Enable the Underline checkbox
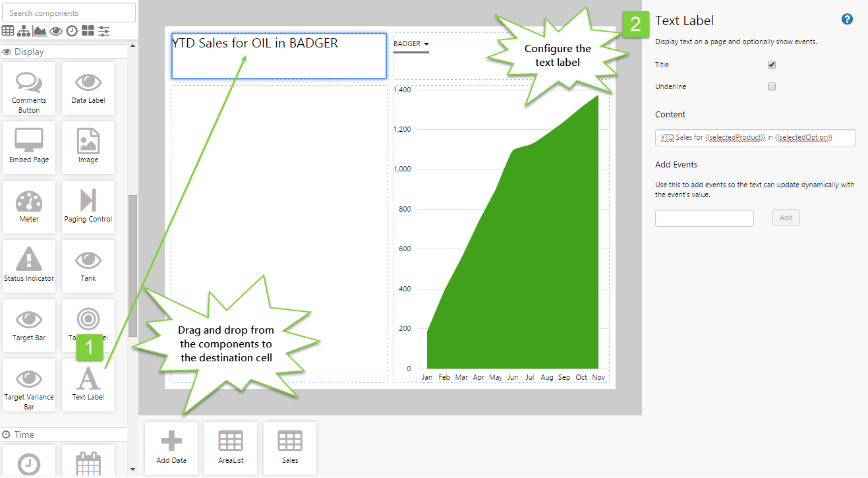The image size is (868, 478). (772, 86)
